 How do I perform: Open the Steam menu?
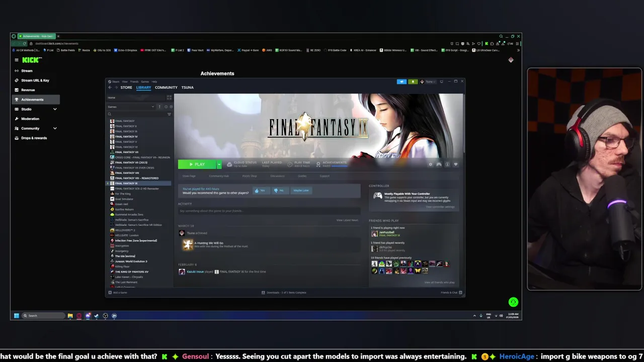point(116,81)
